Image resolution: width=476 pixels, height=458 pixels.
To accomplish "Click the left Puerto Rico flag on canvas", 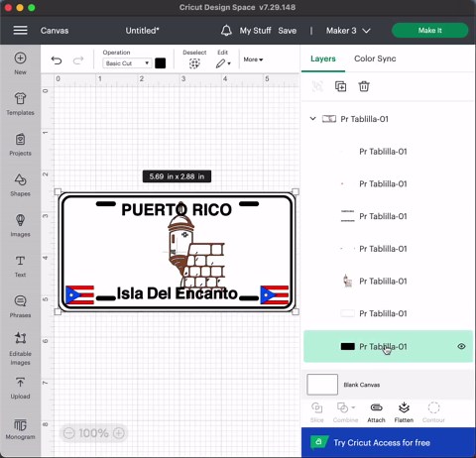I will [x=79, y=294].
